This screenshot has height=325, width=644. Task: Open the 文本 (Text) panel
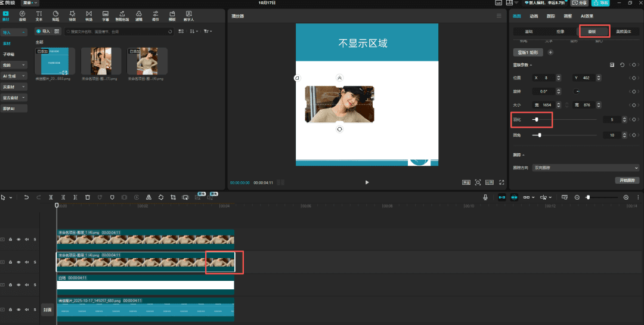point(39,15)
